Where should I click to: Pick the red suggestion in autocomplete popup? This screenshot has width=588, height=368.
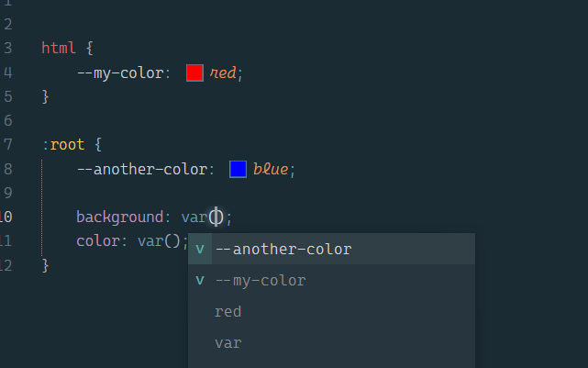click(x=227, y=312)
